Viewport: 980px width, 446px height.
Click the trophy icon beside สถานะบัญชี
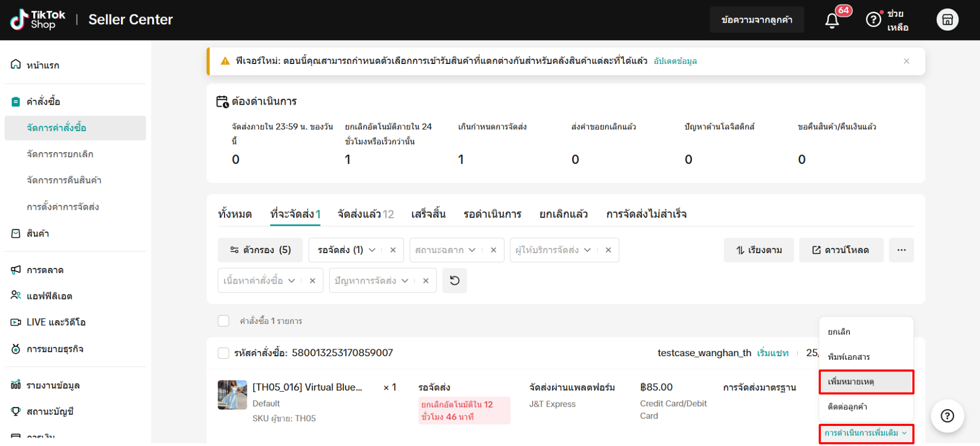(16, 411)
